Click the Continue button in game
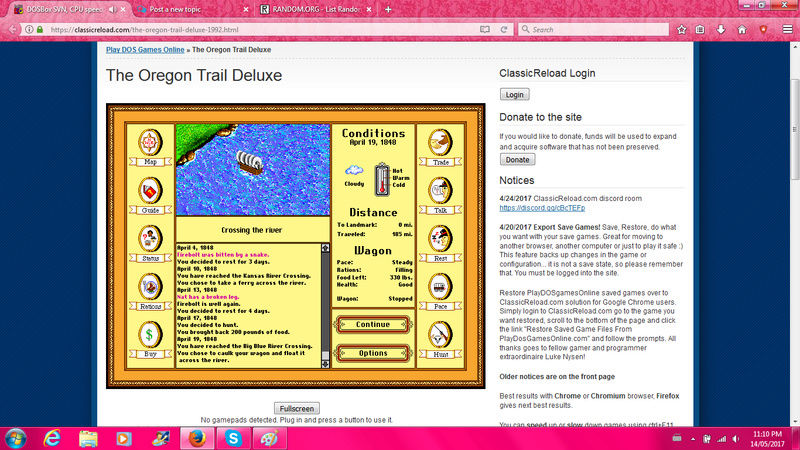The image size is (800, 450). point(373,324)
